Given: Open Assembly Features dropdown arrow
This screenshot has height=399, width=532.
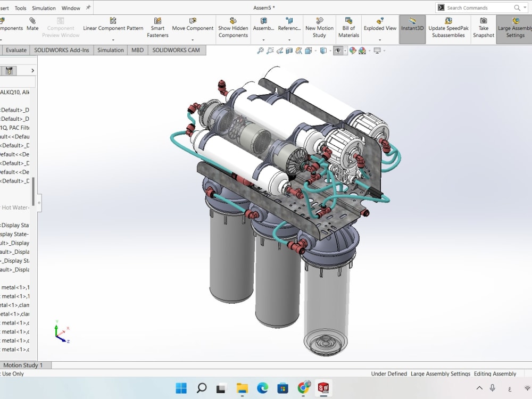Looking at the screenshot, I should (x=264, y=40).
